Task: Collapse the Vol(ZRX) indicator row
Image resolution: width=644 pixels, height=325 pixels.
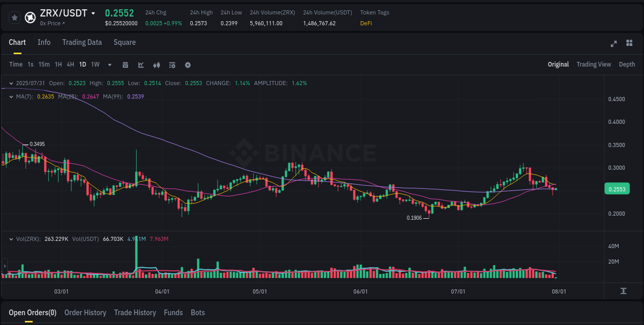Action: (11, 239)
